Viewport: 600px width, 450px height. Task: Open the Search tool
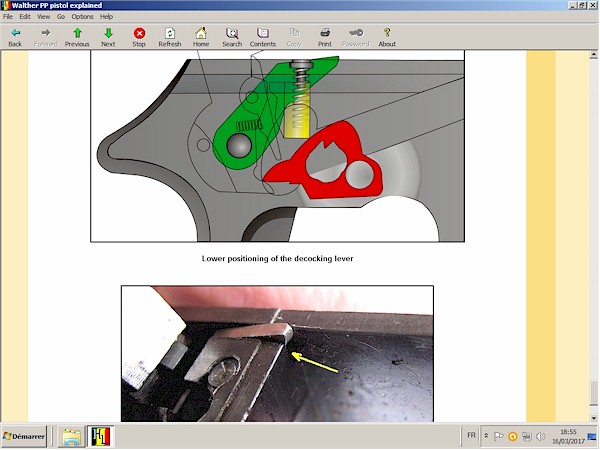point(232,37)
